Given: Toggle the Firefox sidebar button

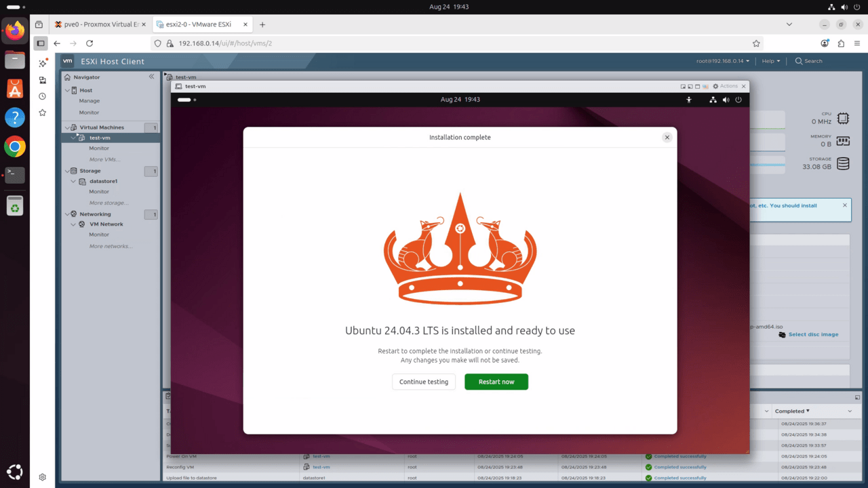Looking at the screenshot, I should [41, 43].
